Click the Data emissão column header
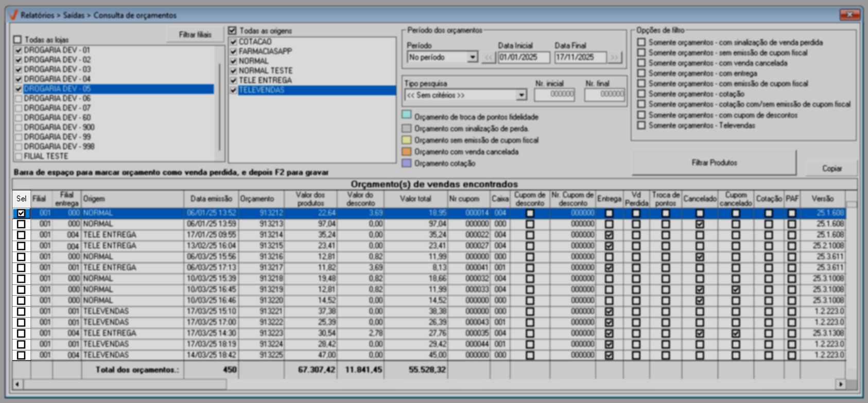The image size is (868, 403). pos(211,199)
